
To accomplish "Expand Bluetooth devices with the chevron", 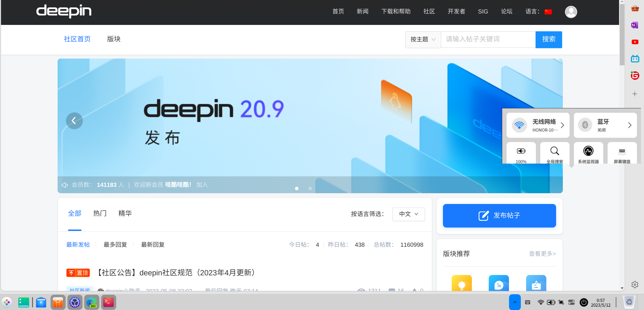I will pos(630,125).
